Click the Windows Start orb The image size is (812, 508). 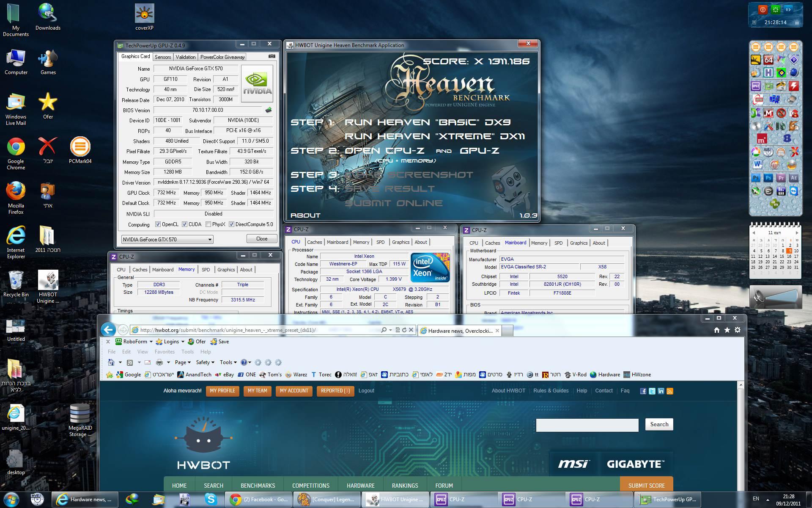(11, 500)
